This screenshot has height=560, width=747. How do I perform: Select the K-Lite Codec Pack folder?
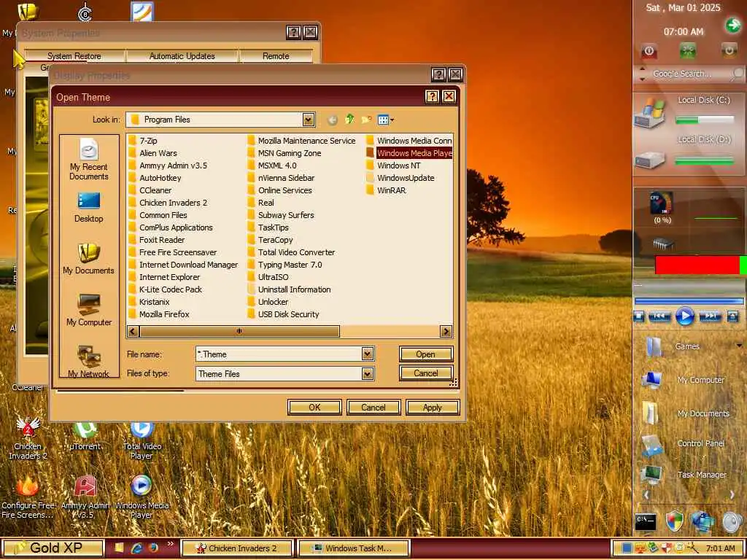click(166, 289)
